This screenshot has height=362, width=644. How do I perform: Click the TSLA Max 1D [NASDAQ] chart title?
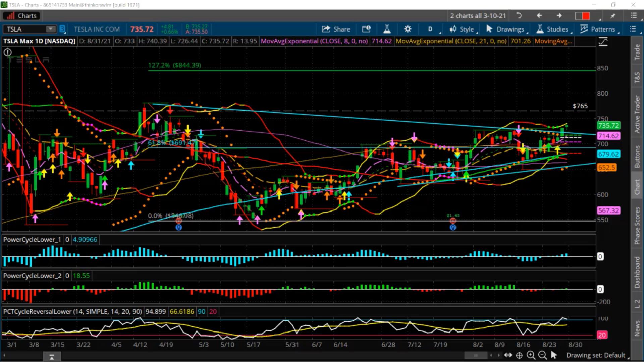point(39,41)
